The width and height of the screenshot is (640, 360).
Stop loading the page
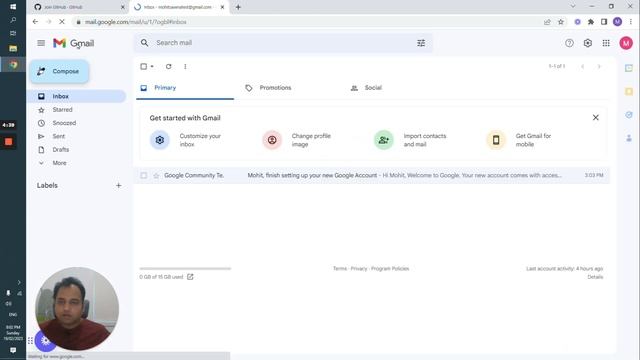tap(62, 22)
